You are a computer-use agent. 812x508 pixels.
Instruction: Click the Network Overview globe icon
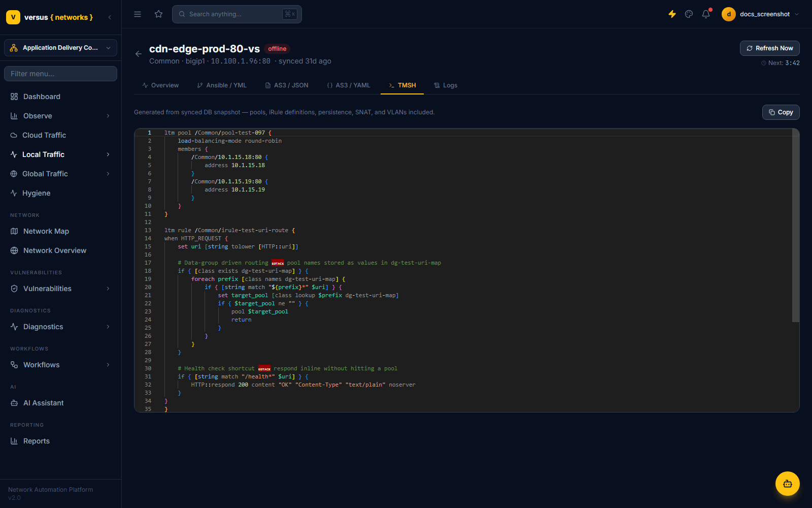click(14, 250)
